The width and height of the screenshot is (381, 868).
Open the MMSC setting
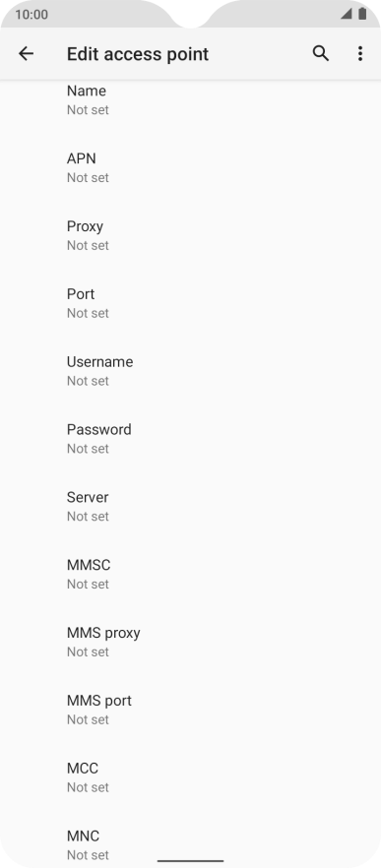[x=191, y=574]
